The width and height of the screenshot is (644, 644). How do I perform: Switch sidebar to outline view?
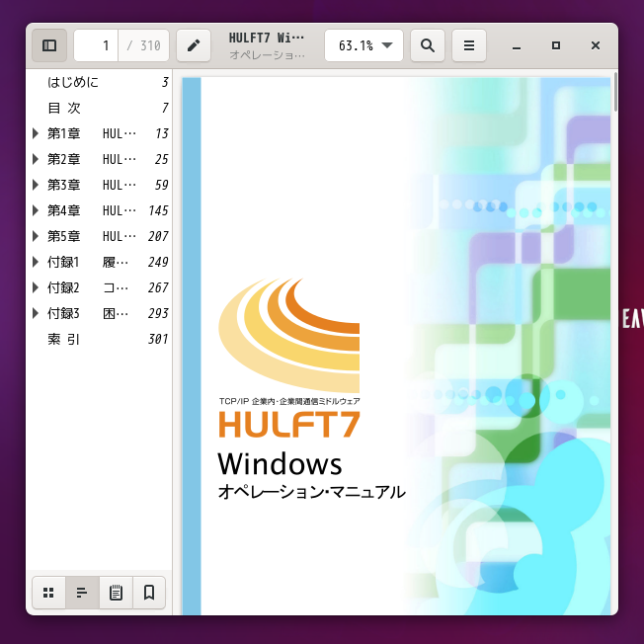tap(82, 593)
